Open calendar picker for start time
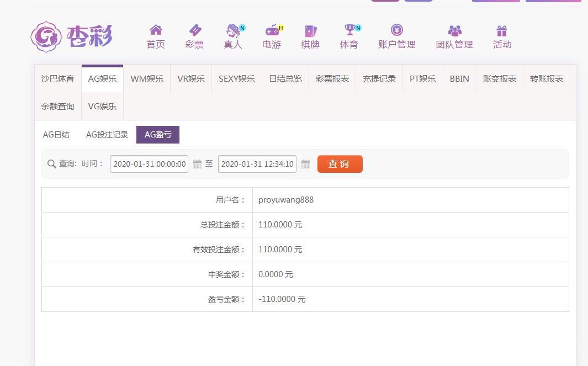Viewport: 588px width, 366px height. click(197, 164)
